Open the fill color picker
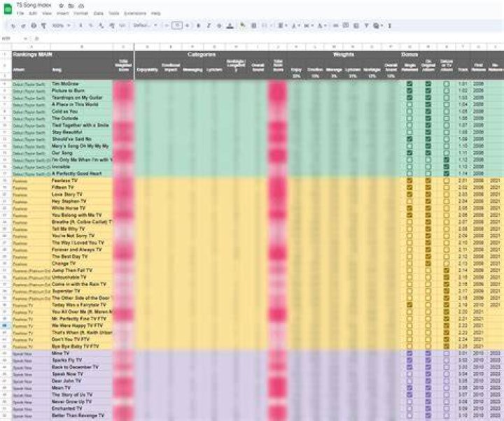Viewport: 504px width, 421px height. [243, 26]
